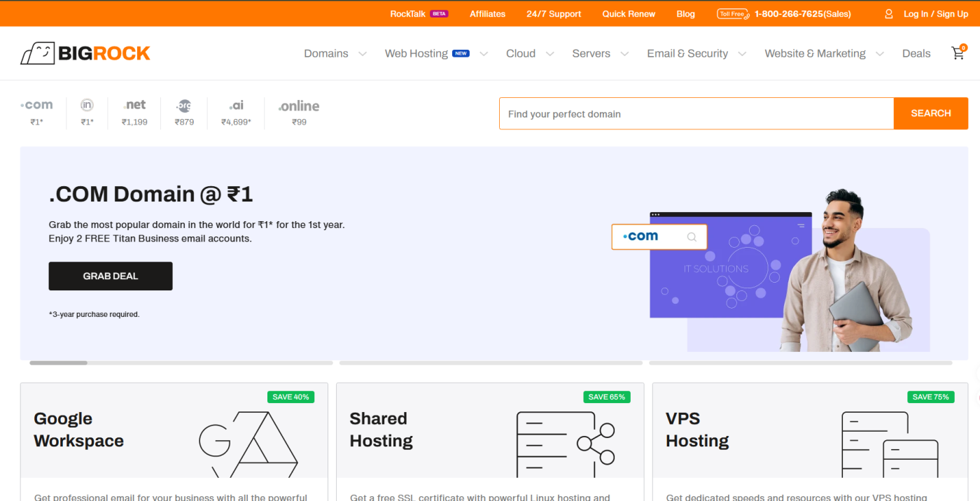Open the RockTalk link
The height and width of the screenshot is (501, 980).
[x=407, y=14]
